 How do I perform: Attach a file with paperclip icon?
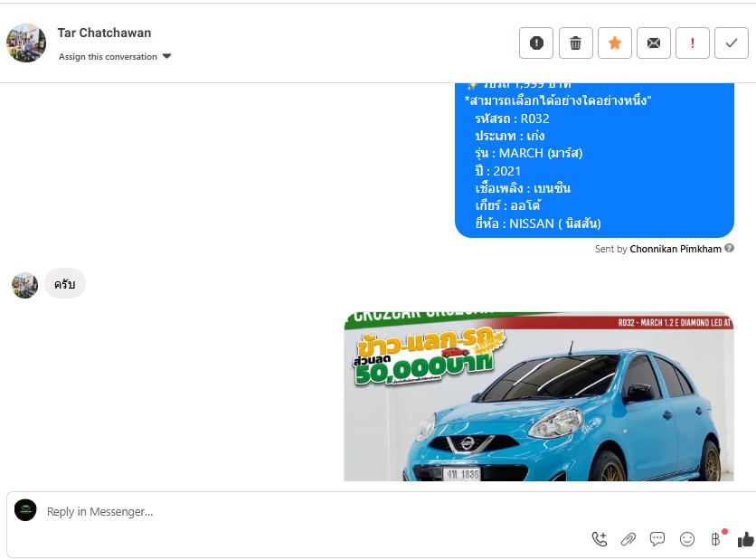click(x=628, y=539)
